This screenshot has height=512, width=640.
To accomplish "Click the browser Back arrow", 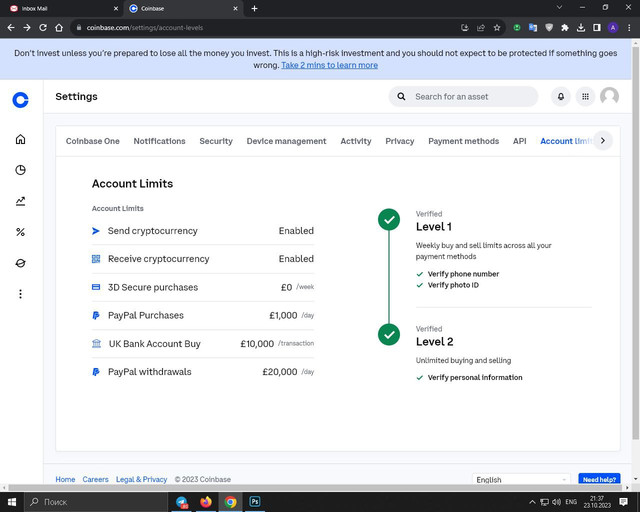I will 11,27.
